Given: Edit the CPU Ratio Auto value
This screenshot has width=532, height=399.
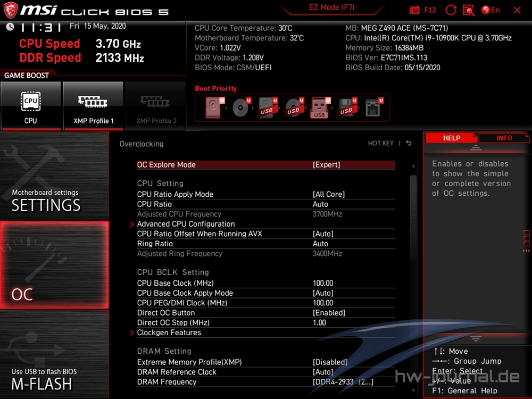Looking at the screenshot, I should (266, 204).
